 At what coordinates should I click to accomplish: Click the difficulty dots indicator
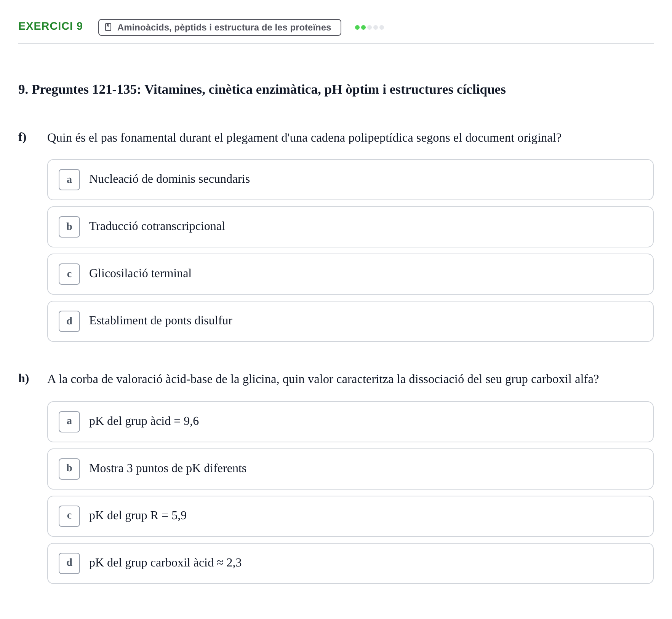(x=370, y=27)
